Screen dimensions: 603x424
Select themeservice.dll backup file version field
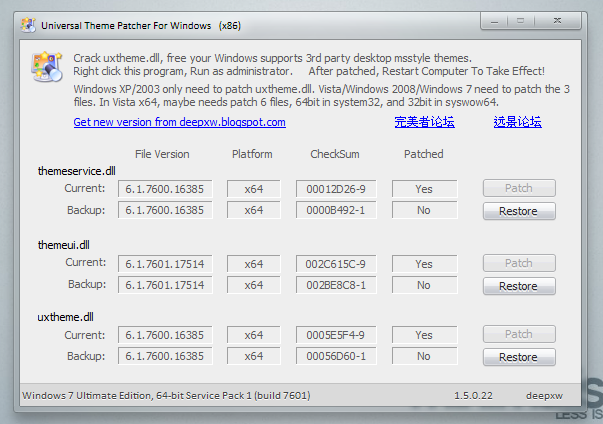click(x=165, y=210)
